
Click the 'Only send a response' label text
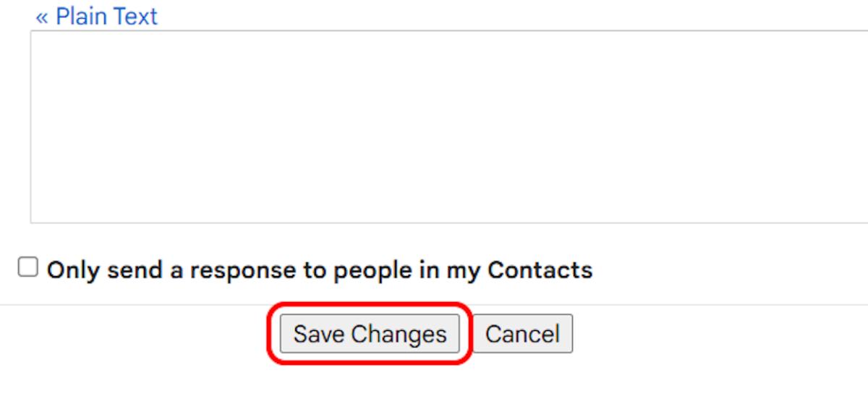319,270
